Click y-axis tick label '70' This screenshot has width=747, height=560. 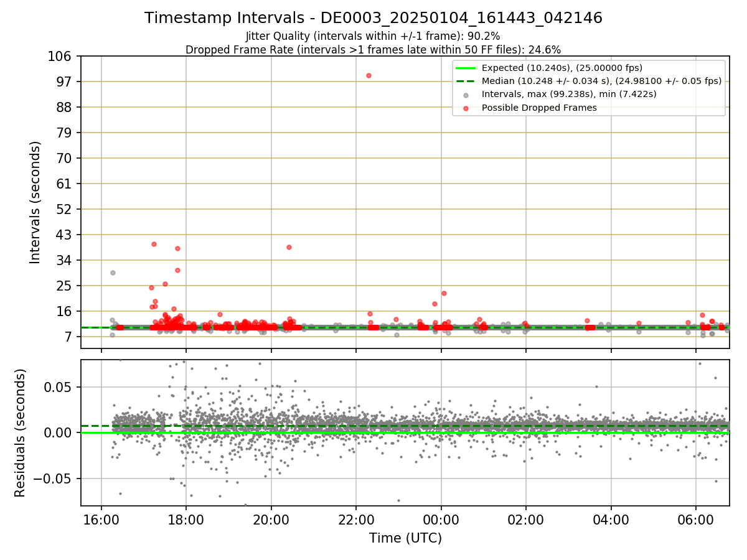[64, 159]
